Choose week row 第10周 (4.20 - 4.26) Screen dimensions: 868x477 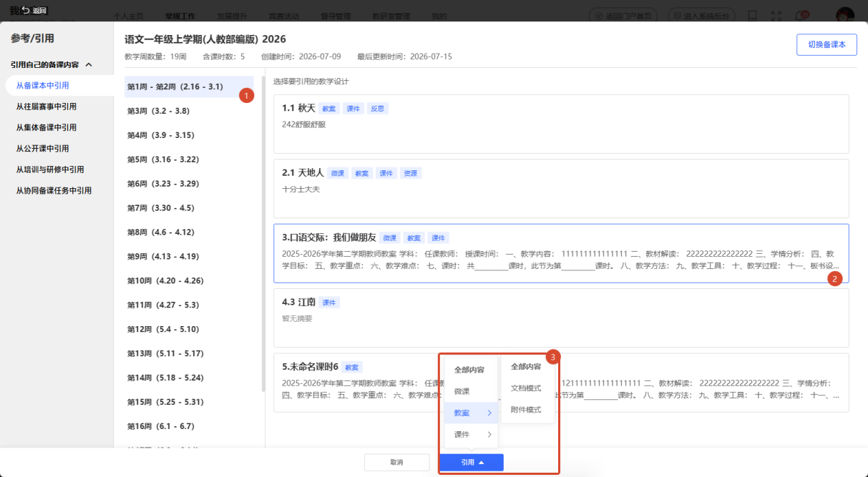(189, 281)
